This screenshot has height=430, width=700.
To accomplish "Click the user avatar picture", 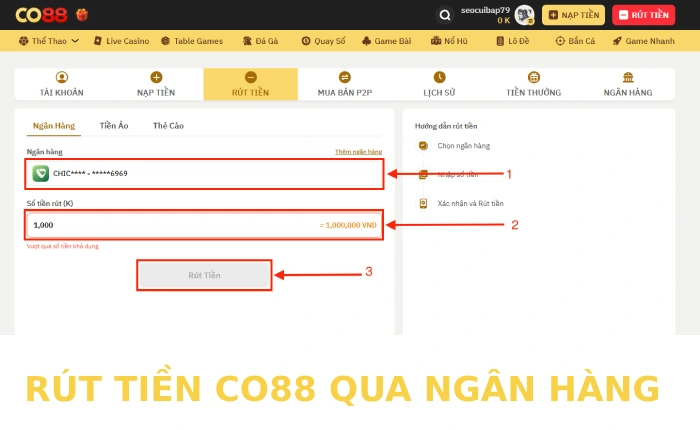I will 525,15.
